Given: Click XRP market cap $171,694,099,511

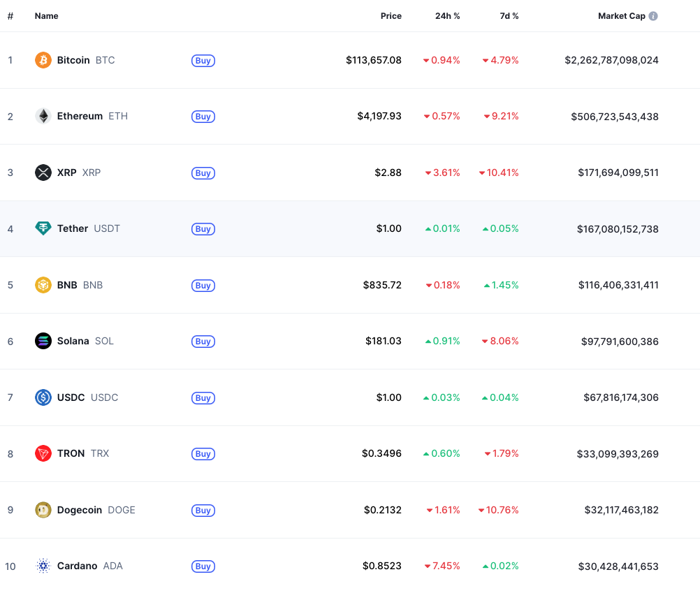Looking at the screenshot, I should 618,173.
